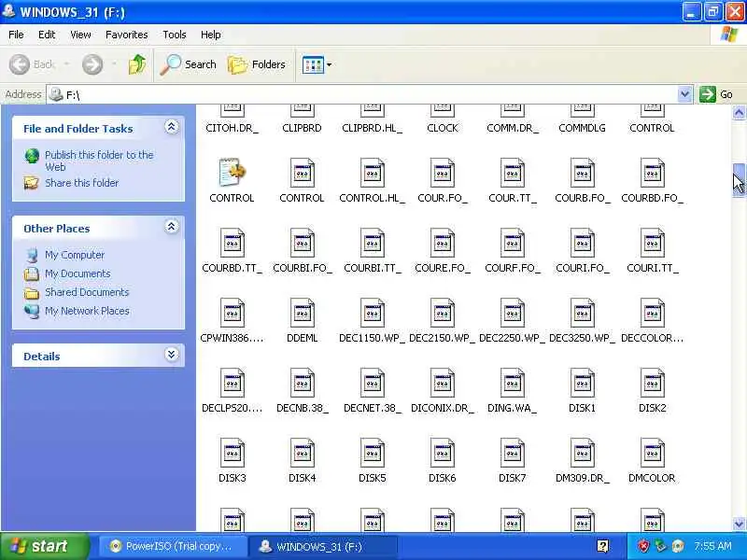Collapse File and Folder Tasks panel
Image resolution: width=747 pixels, height=560 pixels.
pyautogui.click(x=172, y=127)
